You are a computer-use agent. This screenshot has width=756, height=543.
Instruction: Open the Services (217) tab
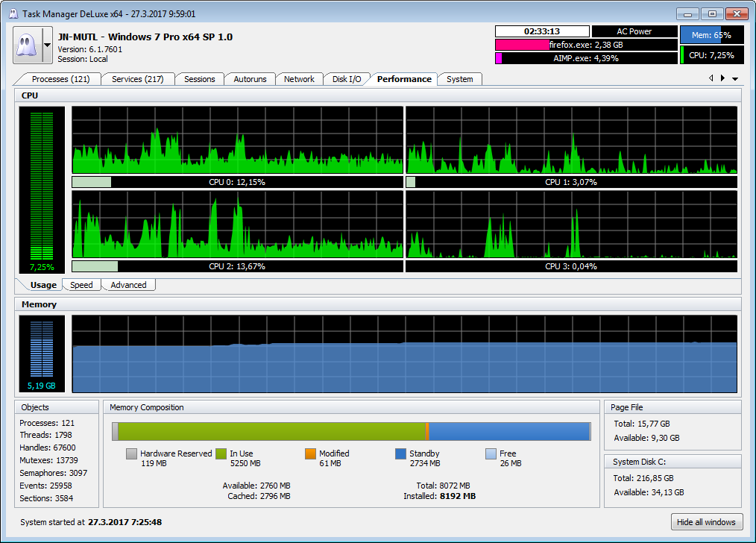137,79
